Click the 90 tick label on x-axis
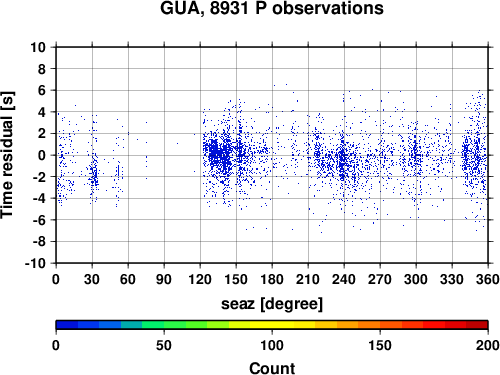The width and height of the screenshot is (500, 375). [x=164, y=279]
